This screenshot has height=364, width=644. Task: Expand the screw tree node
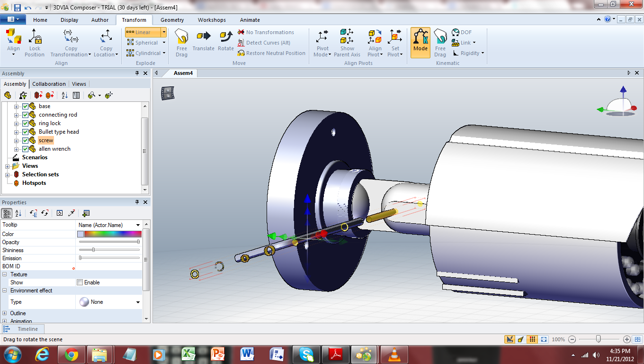tap(16, 140)
